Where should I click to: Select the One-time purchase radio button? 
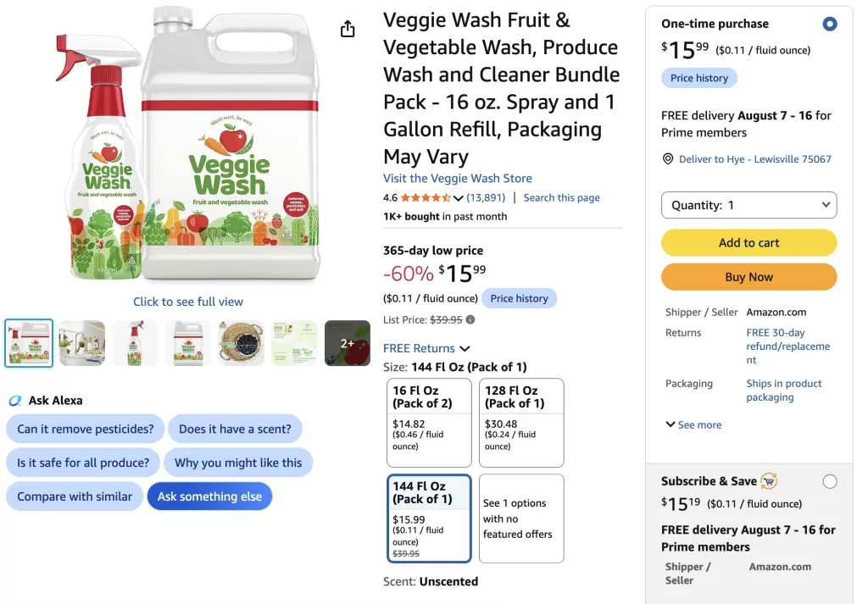[829, 24]
